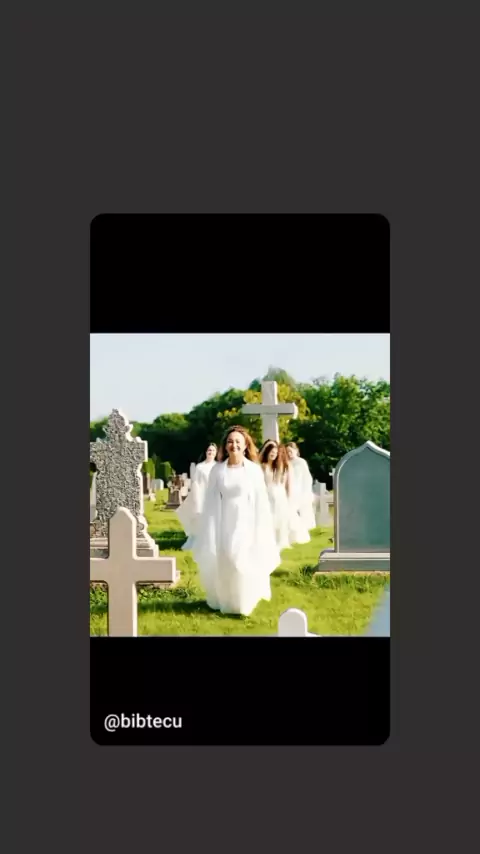
Task: Tap the beige stone cross in foreground
Action: click(x=129, y=572)
